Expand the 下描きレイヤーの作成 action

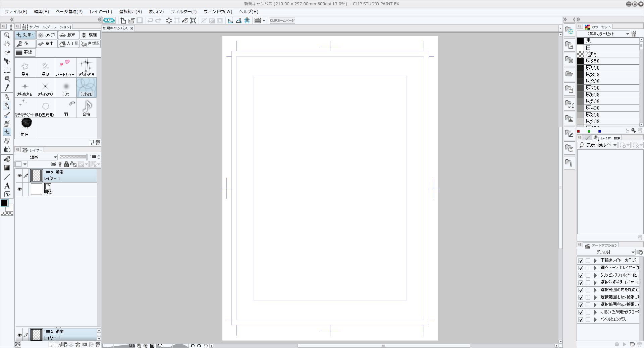point(595,261)
